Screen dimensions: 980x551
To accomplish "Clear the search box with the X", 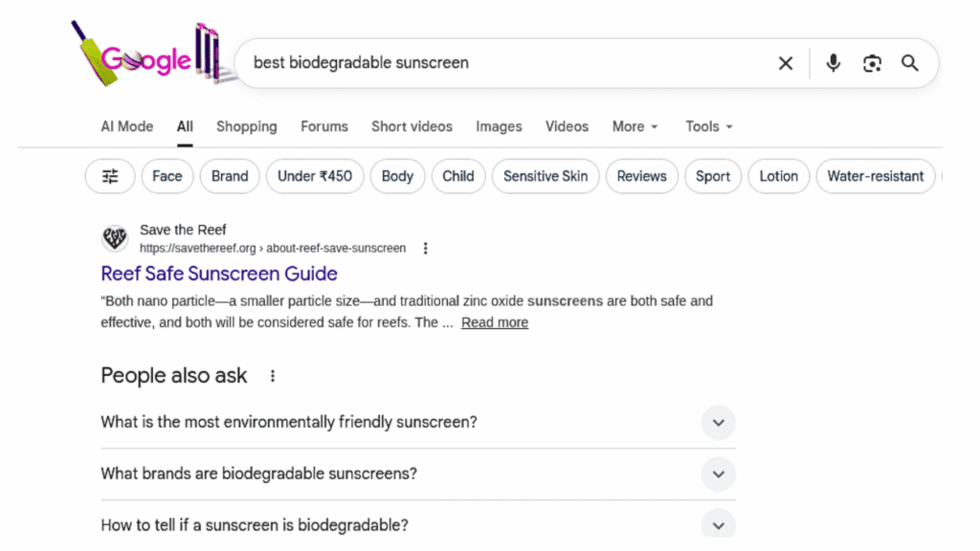I will [x=785, y=63].
